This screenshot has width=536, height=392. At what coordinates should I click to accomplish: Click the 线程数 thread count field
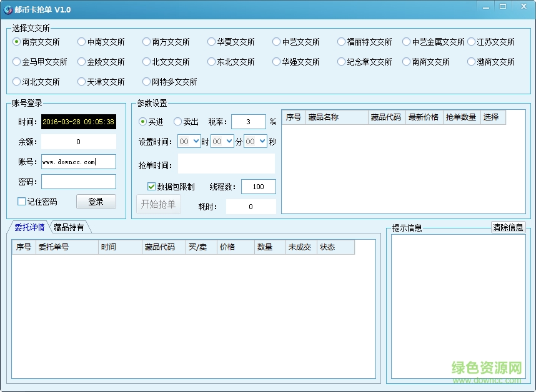258,186
